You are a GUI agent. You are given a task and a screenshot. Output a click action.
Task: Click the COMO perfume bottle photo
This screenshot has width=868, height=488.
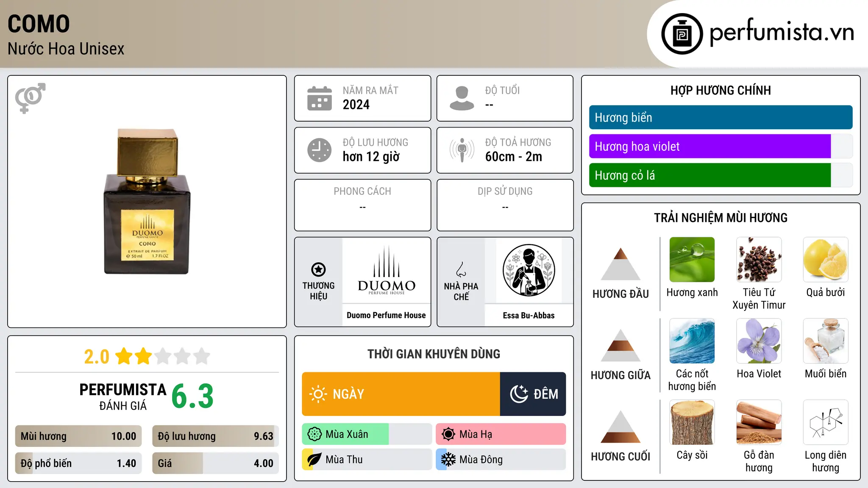[x=147, y=201]
